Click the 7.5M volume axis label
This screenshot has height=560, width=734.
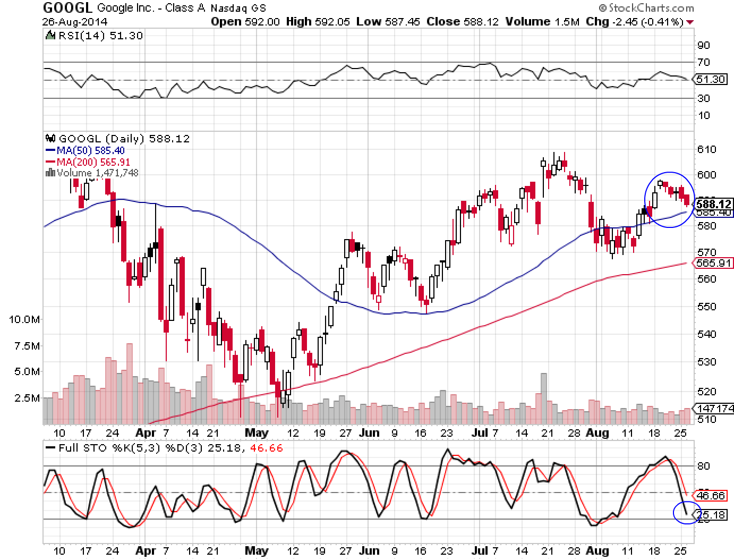click(x=27, y=346)
